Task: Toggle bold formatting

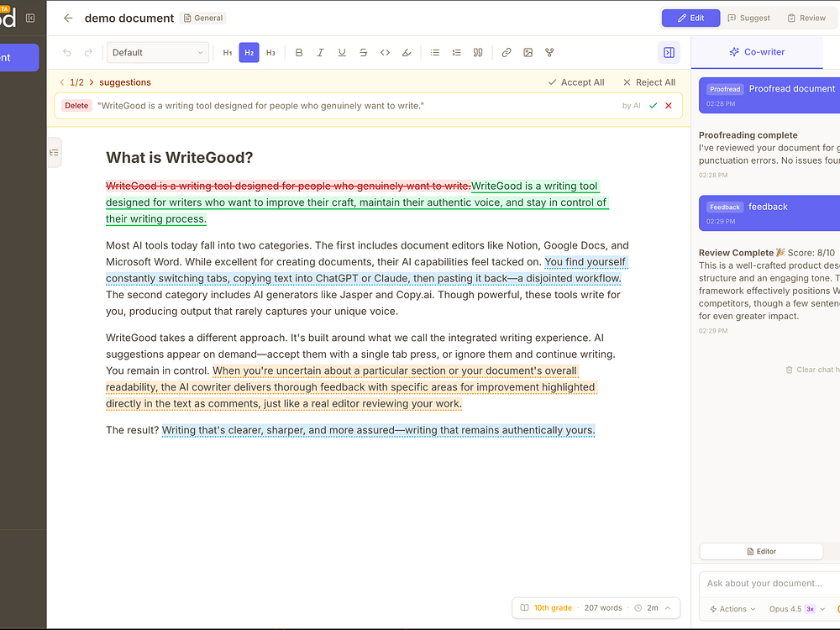Action: pyautogui.click(x=299, y=52)
